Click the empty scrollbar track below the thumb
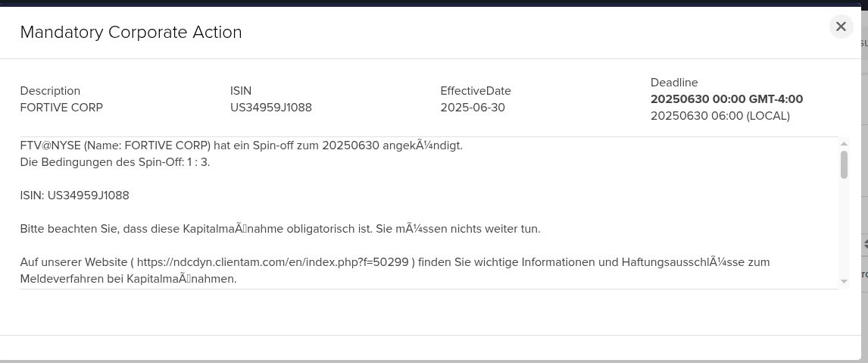This screenshot has height=363, width=868. click(844, 227)
